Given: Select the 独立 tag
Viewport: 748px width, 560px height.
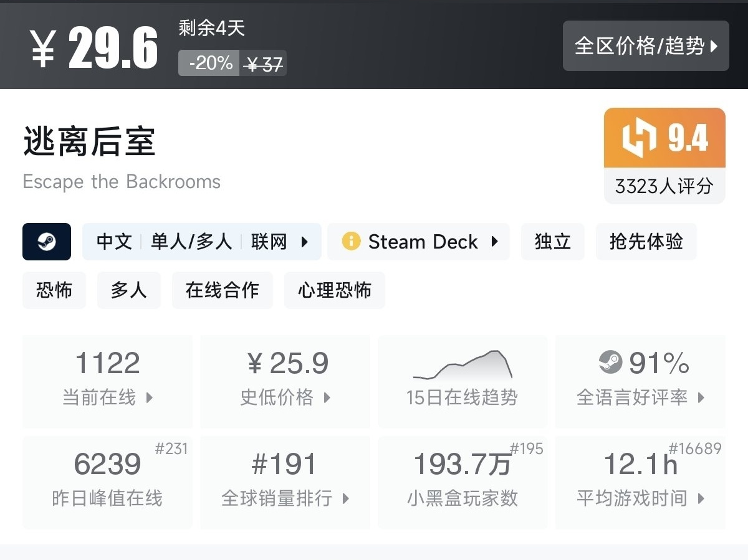Looking at the screenshot, I should 553,242.
